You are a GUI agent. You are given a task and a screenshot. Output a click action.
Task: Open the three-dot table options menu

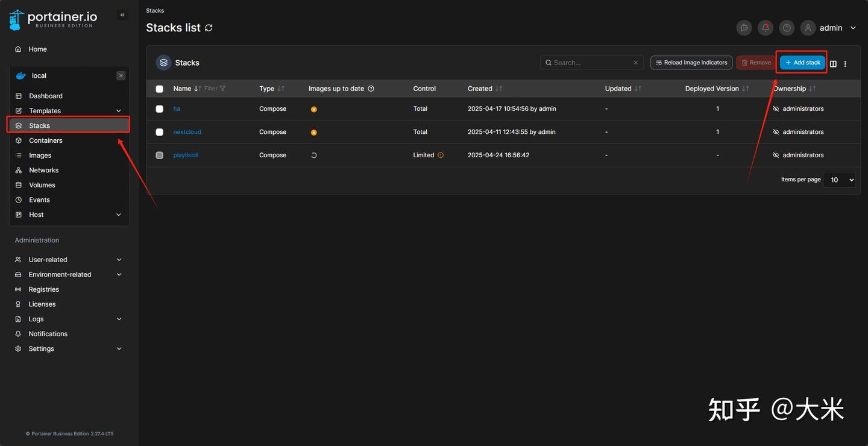click(x=845, y=63)
